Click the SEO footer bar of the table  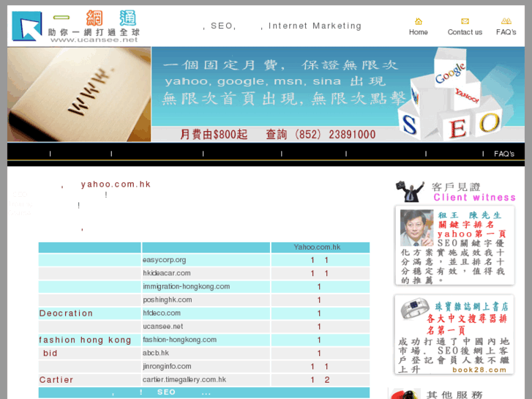(204, 392)
